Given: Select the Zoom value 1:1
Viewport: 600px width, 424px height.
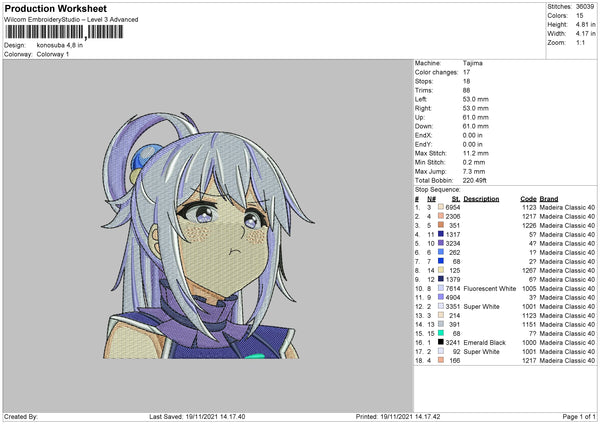Looking at the screenshot, I should pos(580,42).
